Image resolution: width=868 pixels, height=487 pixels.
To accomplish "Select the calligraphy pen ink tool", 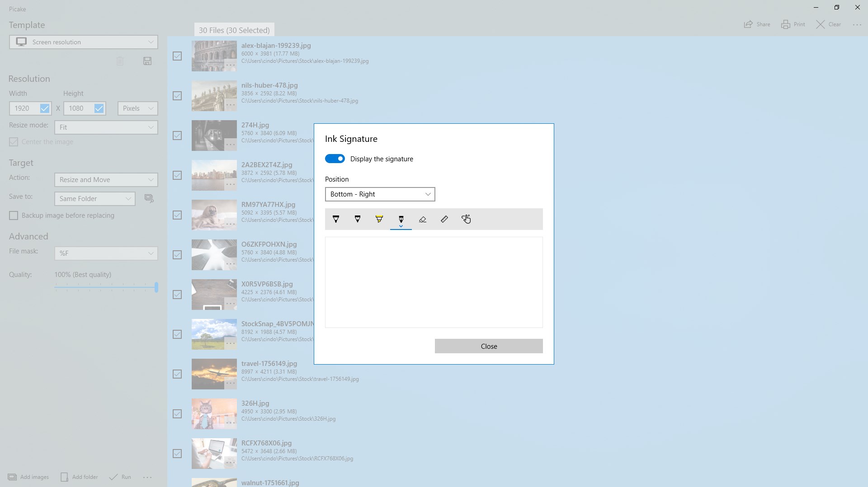I will 401,219.
